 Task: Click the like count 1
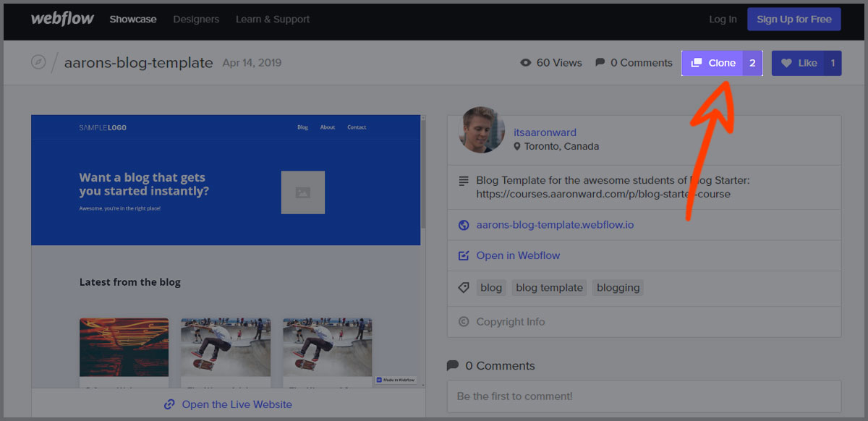tap(833, 63)
